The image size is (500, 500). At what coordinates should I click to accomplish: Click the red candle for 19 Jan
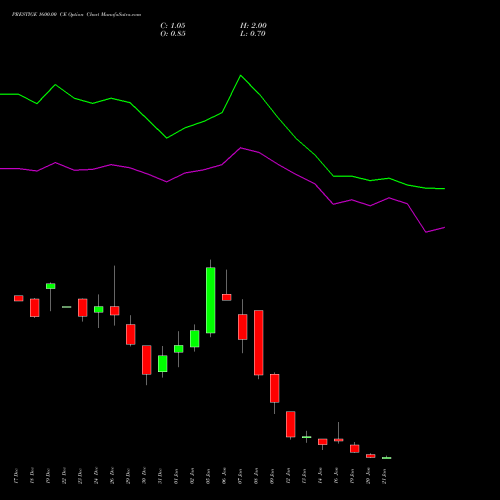click(355, 449)
